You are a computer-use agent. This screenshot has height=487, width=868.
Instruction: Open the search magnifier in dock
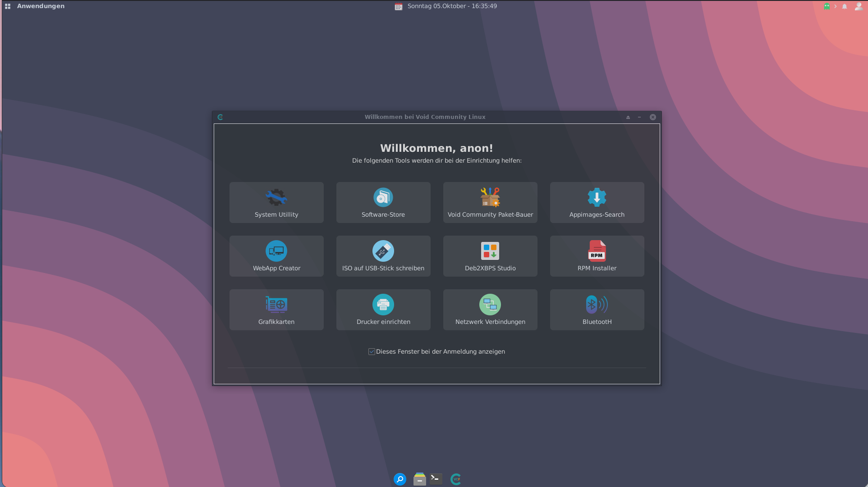tap(400, 479)
